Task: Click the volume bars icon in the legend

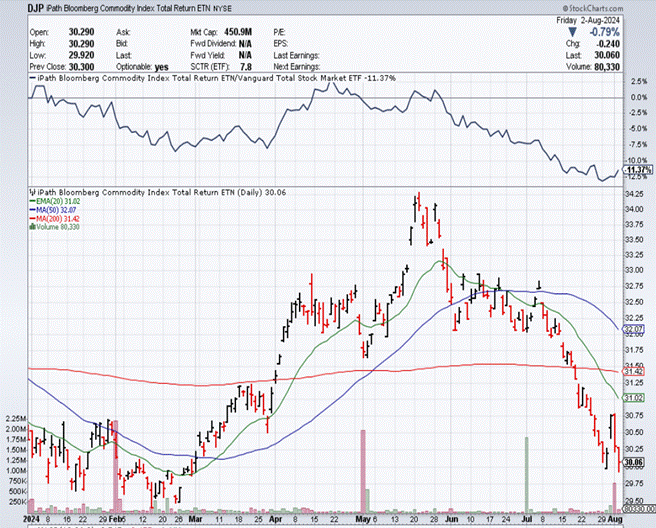Action: 32,227
